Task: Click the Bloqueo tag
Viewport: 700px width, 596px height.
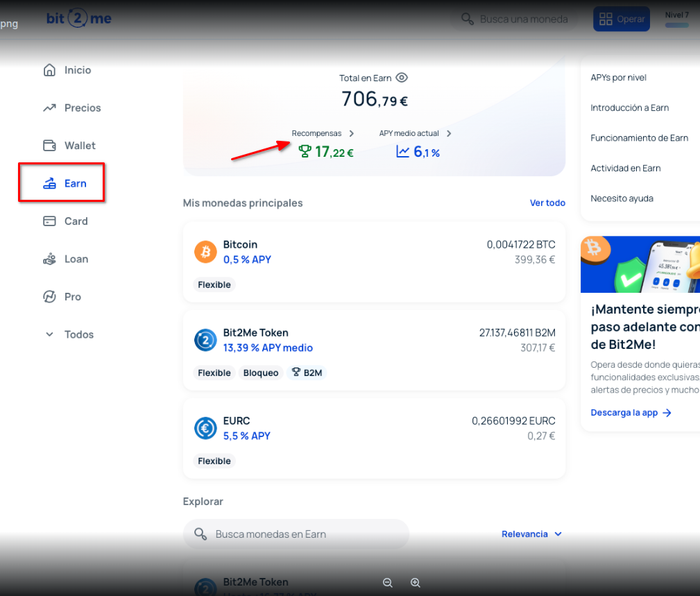Action: click(x=261, y=373)
